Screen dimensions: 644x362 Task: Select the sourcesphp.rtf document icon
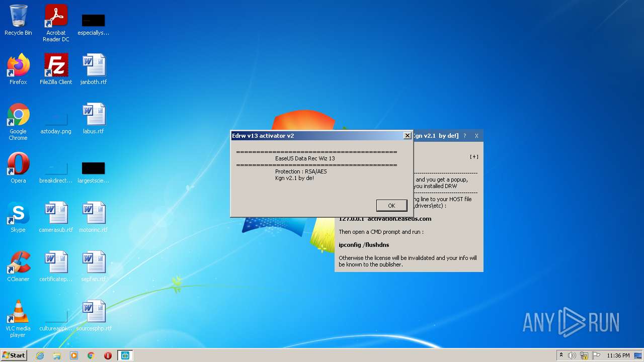click(x=94, y=315)
